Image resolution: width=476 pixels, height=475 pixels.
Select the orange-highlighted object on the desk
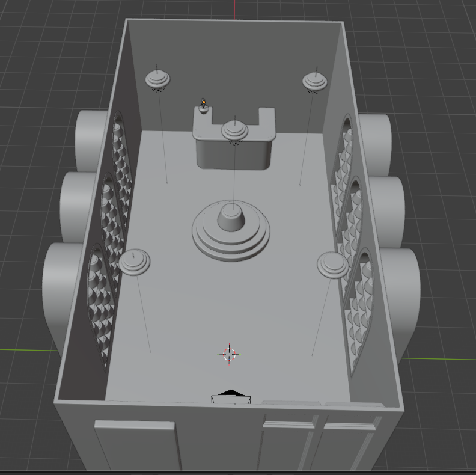pos(204,105)
